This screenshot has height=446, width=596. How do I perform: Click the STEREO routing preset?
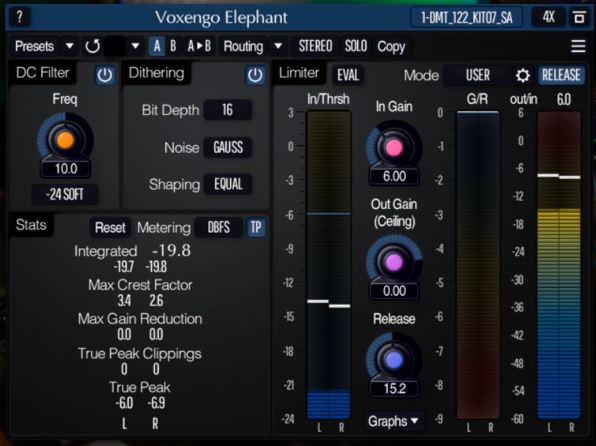tap(315, 46)
